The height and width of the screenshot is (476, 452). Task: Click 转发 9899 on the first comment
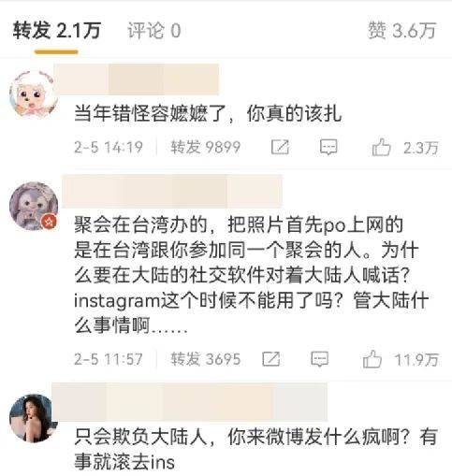[x=206, y=147]
